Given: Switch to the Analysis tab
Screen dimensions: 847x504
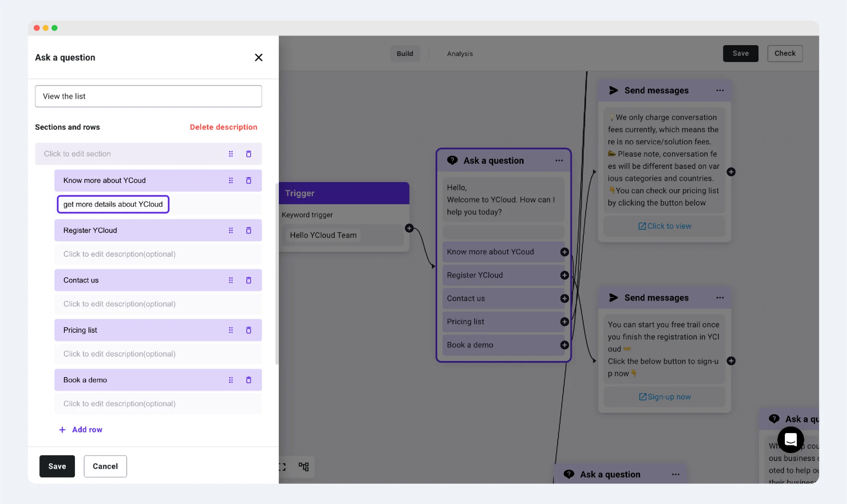Looking at the screenshot, I should (x=460, y=54).
